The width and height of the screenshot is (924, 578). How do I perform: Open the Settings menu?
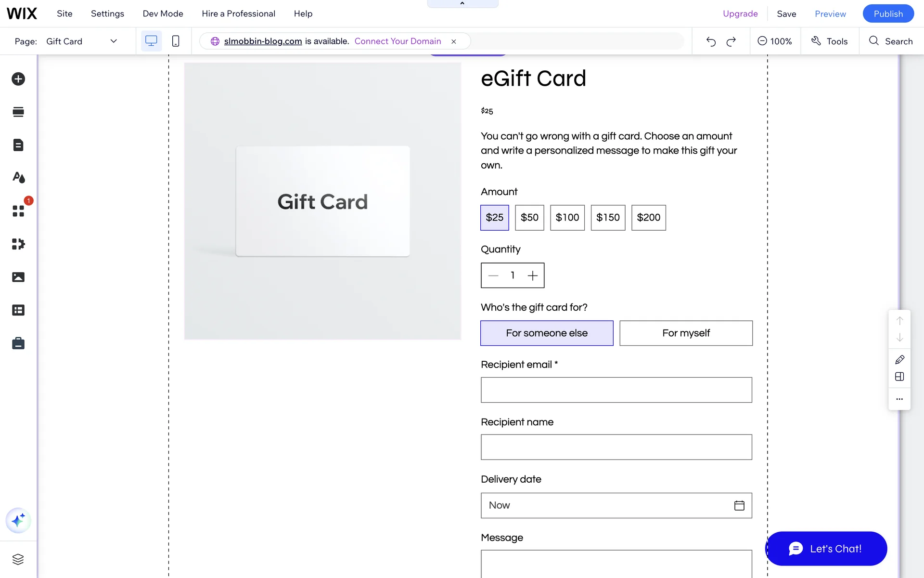[107, 13]
